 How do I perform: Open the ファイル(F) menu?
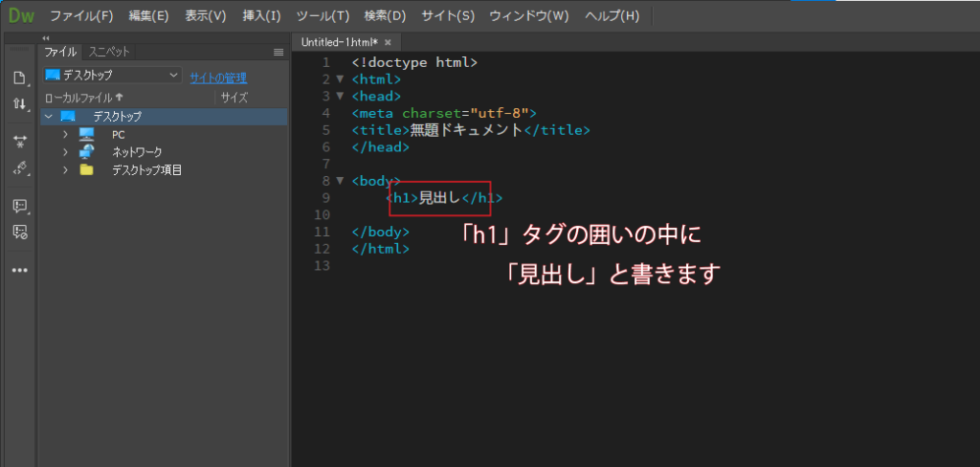[81, 16]
